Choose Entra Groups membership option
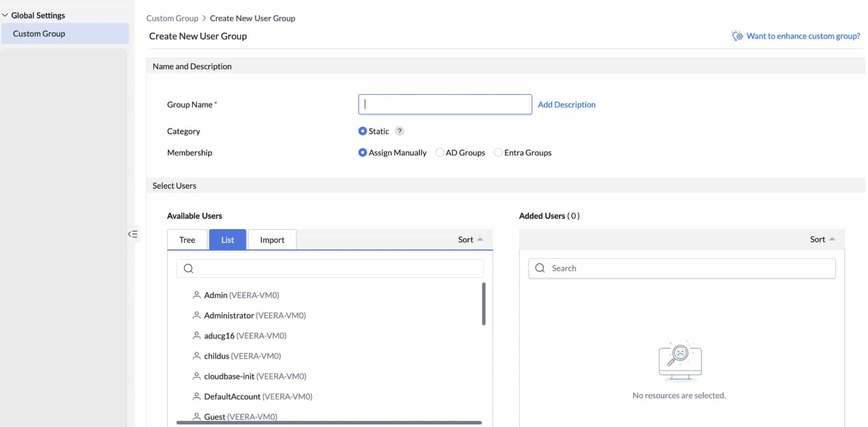 tap(498, 152)
